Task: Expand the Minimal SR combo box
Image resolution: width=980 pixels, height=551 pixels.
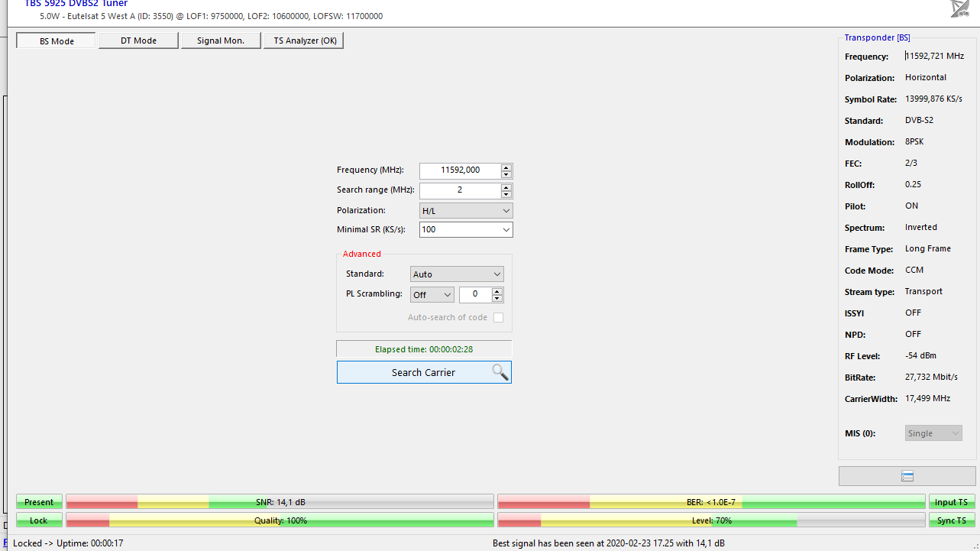Action: pos(506,229)
